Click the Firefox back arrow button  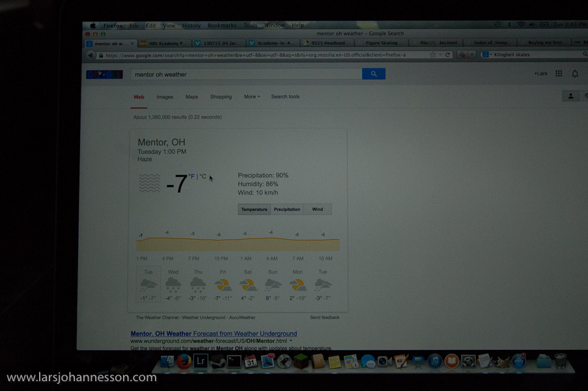(x=91, y=55)
